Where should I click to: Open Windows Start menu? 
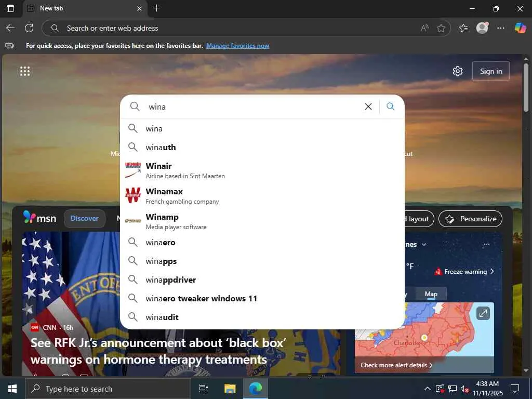pyautogui.click(x=12, y=389)
